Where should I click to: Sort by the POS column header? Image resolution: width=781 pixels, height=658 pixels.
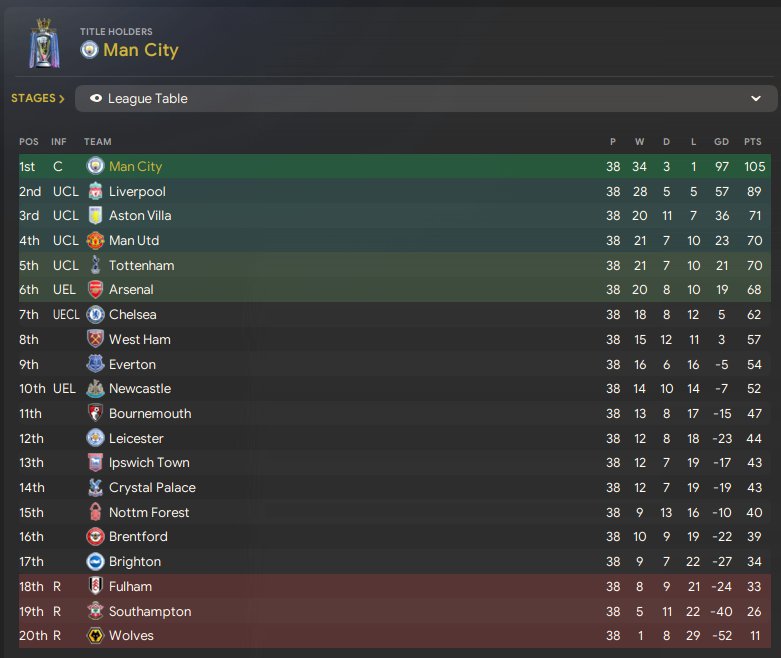(29, 141)
